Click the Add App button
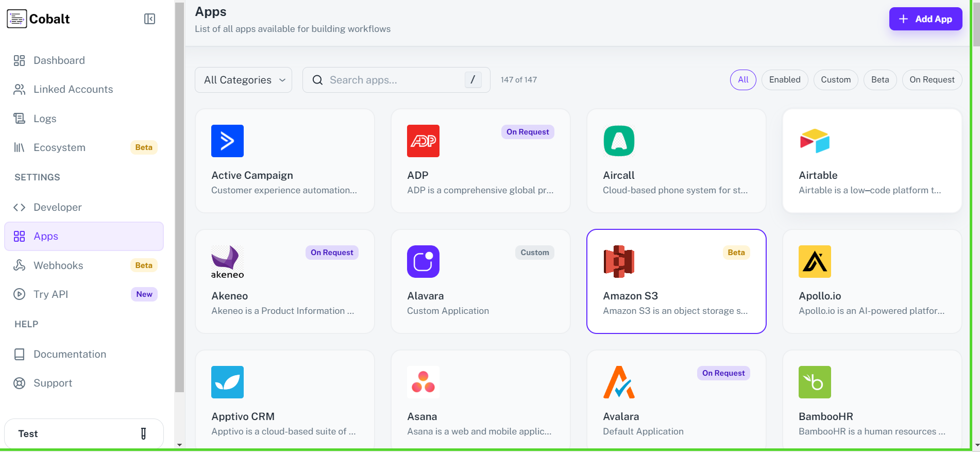Image resolution: width=980 pixels, height=452 pixels. [x=925, y=19]
